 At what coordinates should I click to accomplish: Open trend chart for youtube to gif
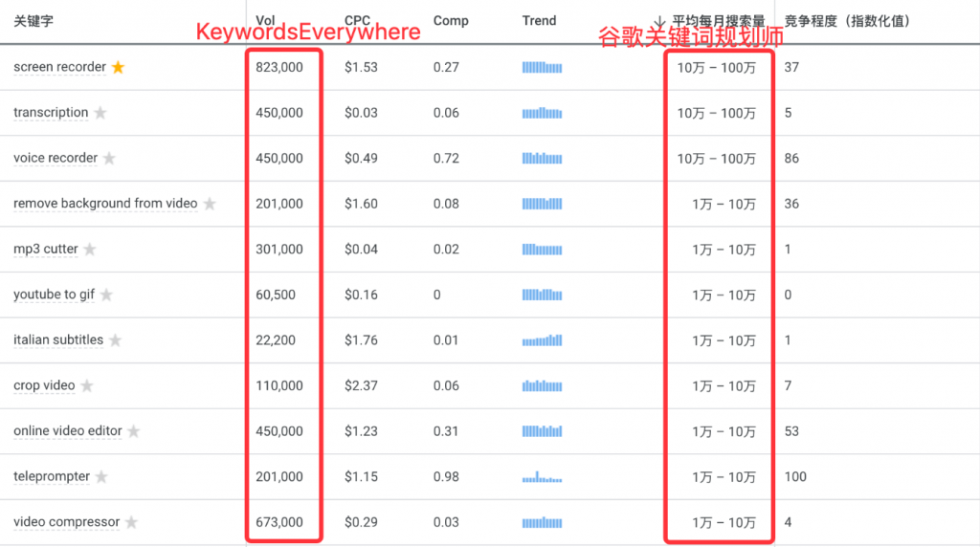click(542, 295)
